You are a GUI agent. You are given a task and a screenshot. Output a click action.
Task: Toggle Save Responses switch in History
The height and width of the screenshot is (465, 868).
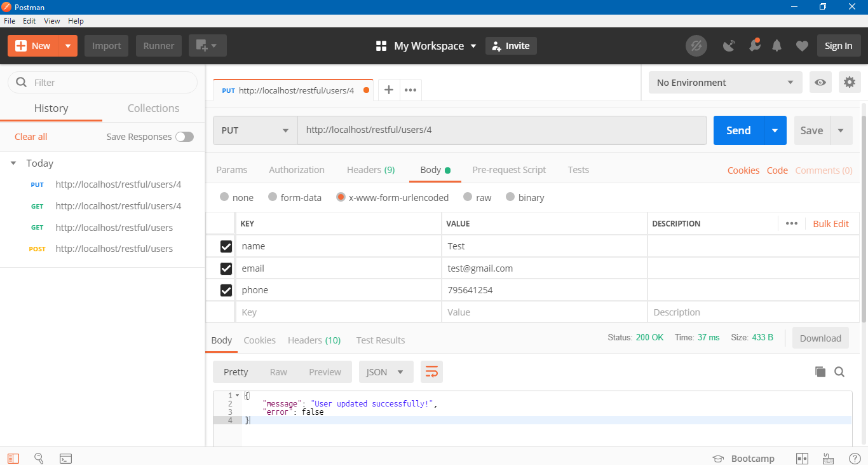(x=184, y=136)
